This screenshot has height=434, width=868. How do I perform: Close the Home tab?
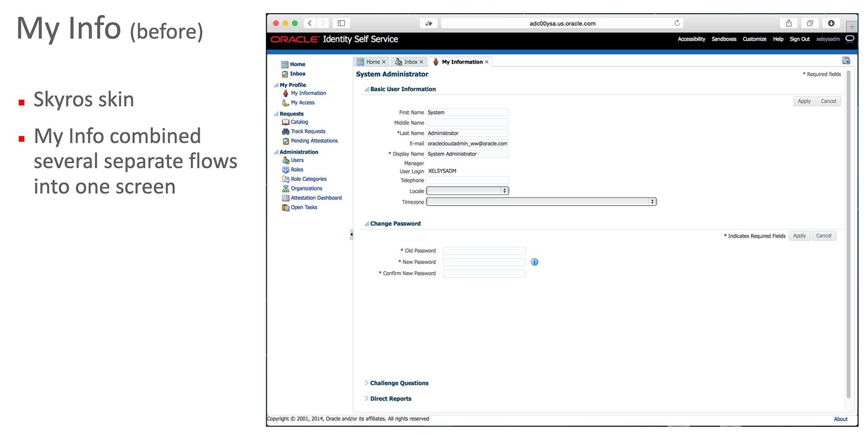pos(384,62)
